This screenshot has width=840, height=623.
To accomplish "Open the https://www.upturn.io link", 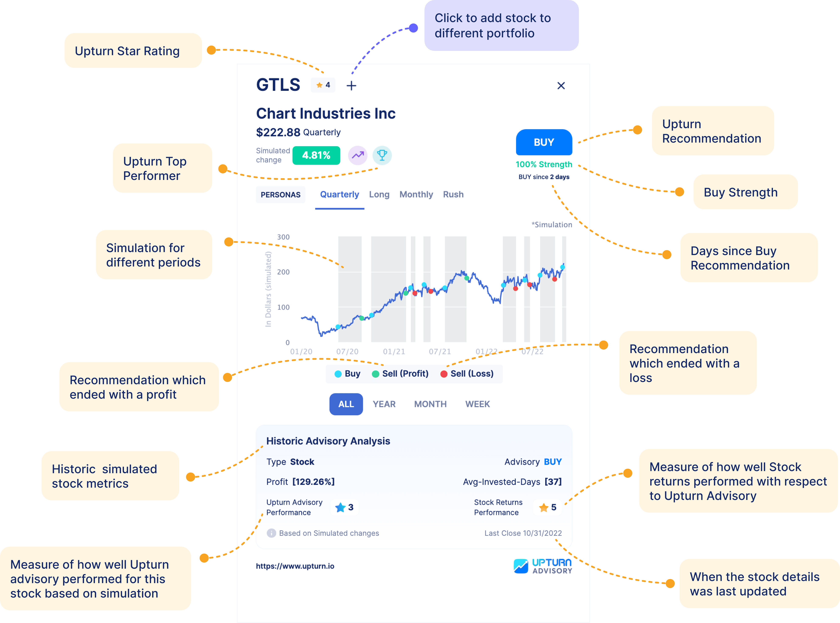I will click(295, 566).
